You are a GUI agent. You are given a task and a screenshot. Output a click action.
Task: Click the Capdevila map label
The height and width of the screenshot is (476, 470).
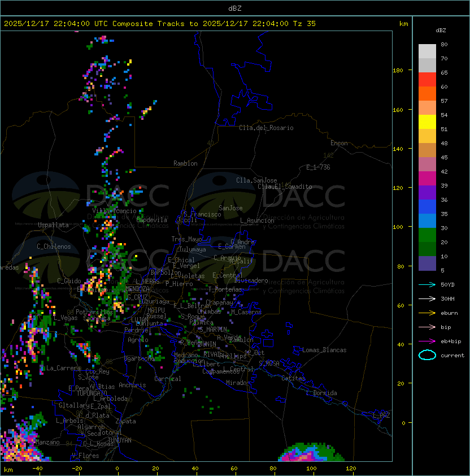[152, 220]
